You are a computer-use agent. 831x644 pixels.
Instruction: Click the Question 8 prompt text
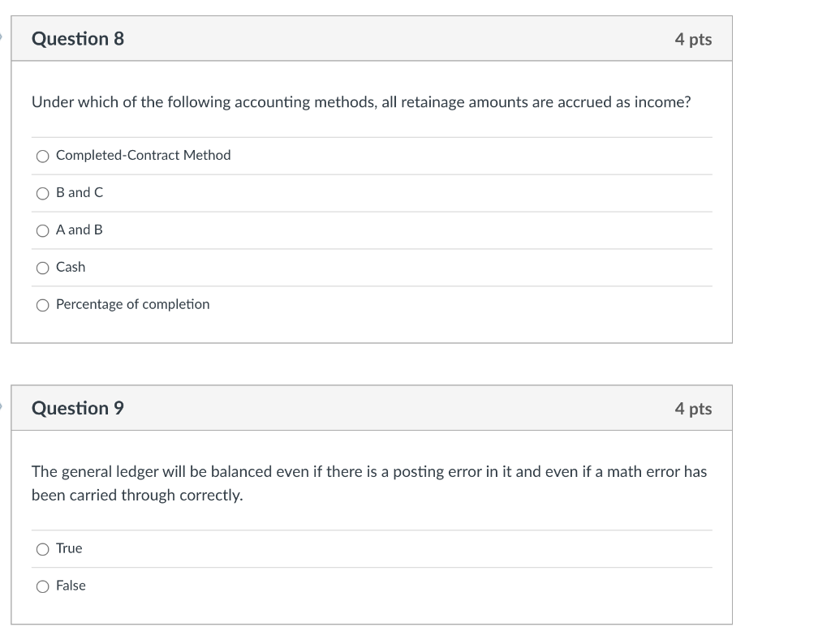click(361, 102)
